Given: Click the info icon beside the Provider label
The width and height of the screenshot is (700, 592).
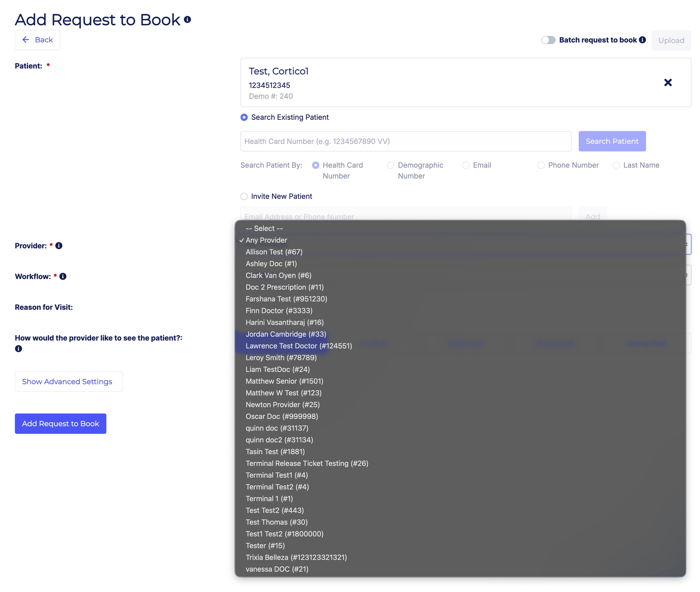Looking at the screenshot, I should pyautogui.click(x=59, y=246).
